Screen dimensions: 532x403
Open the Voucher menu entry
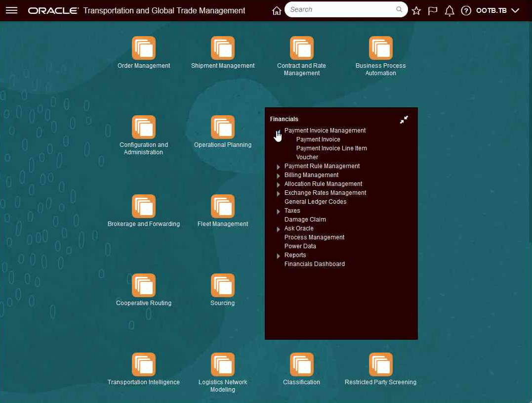click(x=307, y=157)
